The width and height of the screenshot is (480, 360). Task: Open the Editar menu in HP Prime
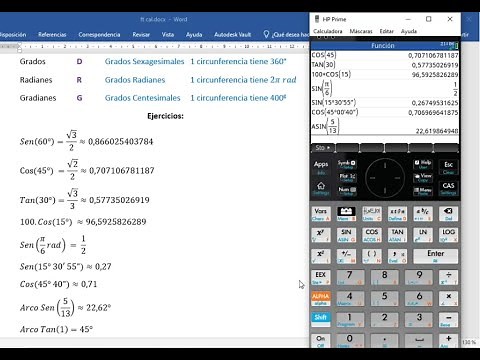(386, 31)
